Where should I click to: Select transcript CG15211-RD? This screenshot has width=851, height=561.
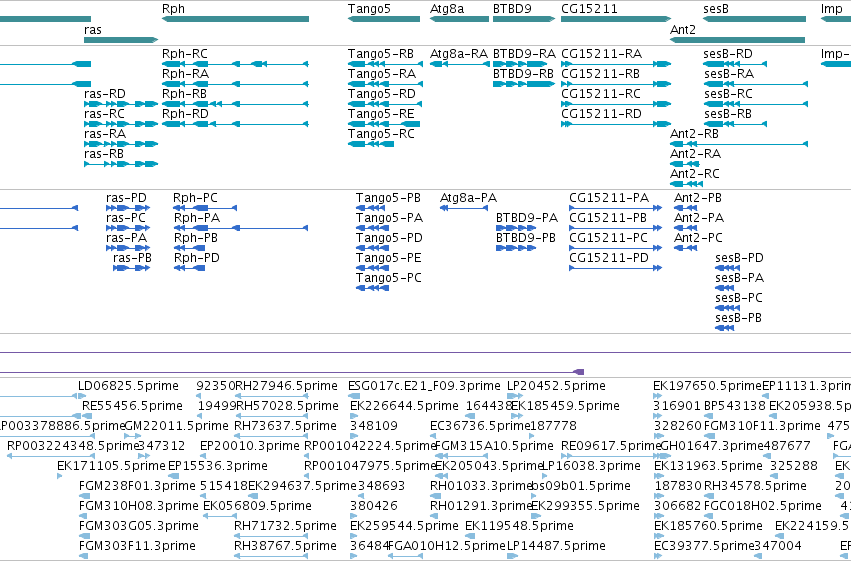point(616,124)
